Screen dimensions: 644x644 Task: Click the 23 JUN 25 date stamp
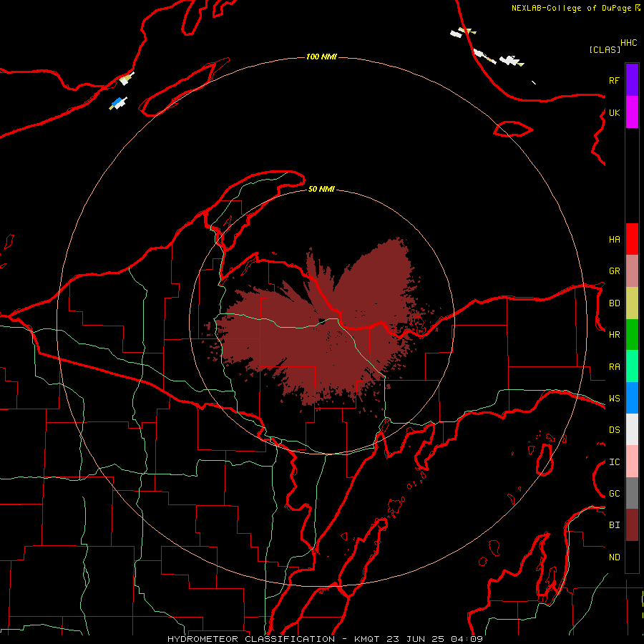coord(416,639)
